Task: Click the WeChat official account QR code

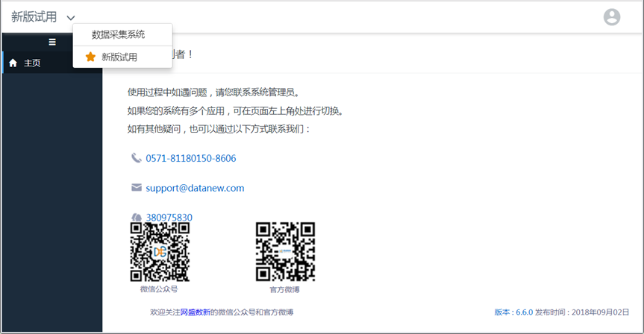Action: (x=159, y=251)
